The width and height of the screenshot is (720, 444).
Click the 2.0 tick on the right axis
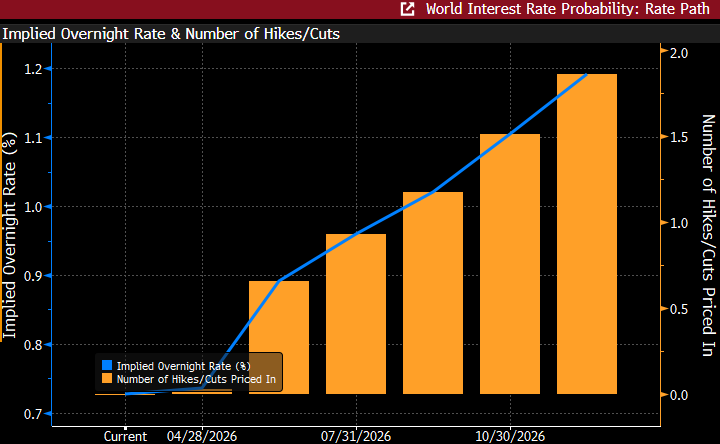(679, 53)
